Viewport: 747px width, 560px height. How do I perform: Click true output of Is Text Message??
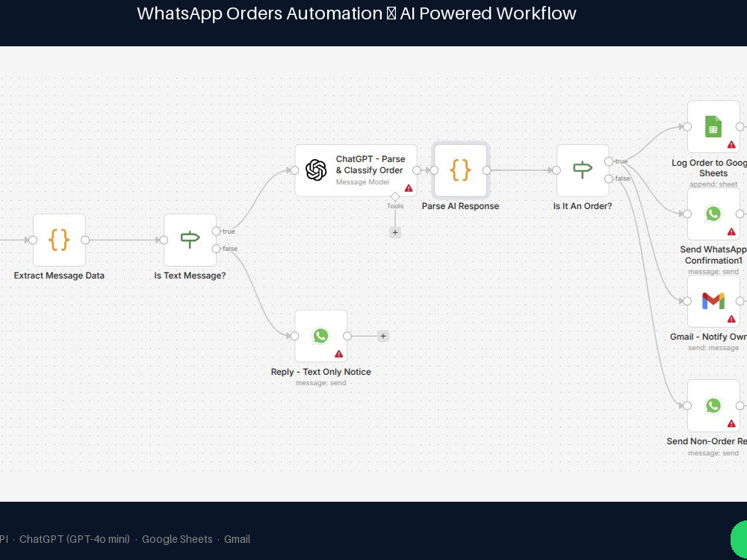(x=217, y=231)
